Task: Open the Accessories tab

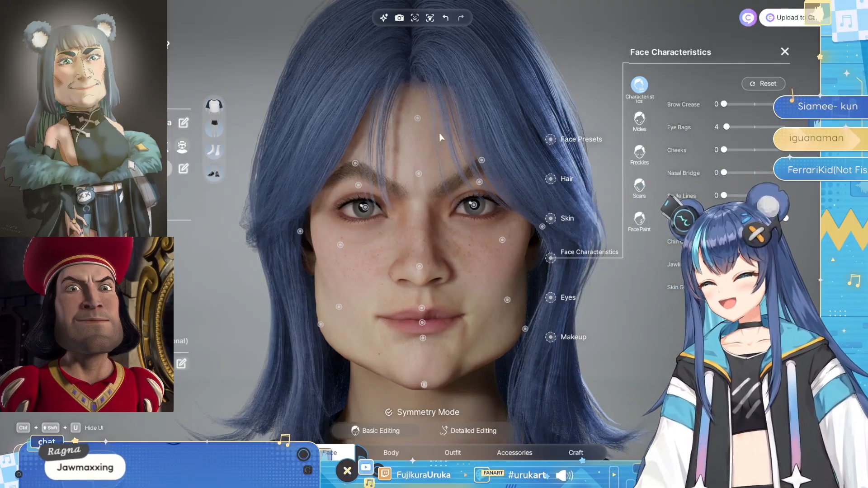Action: click(x=514, y=452)
